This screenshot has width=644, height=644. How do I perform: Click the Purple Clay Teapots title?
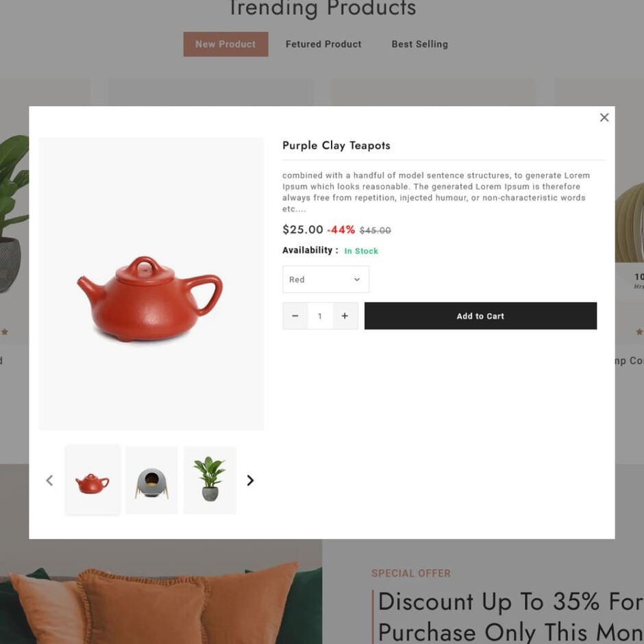click(336, 145)
